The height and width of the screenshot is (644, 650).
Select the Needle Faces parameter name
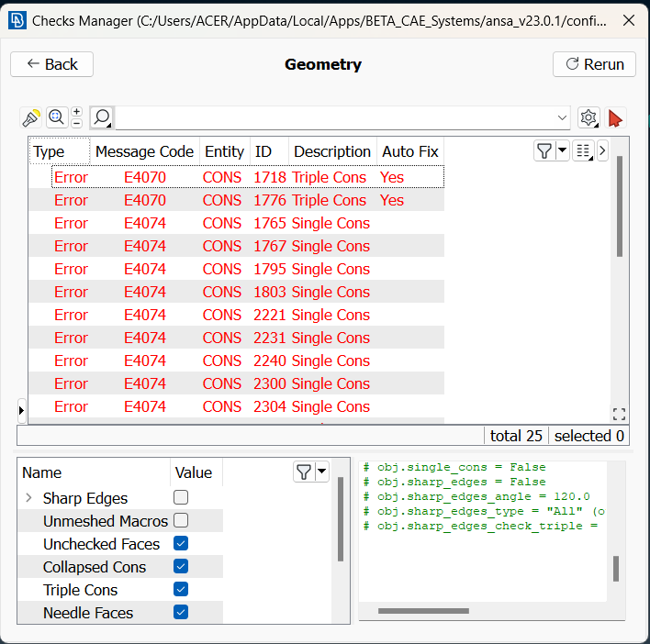(88, 613)
